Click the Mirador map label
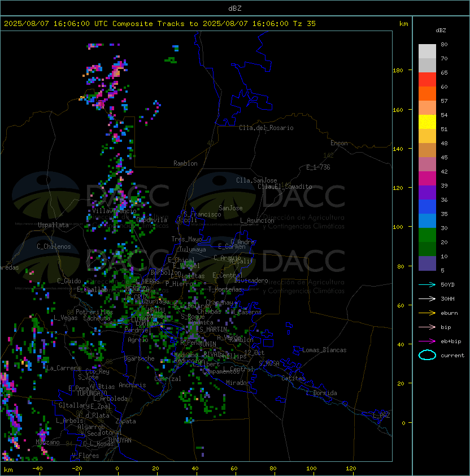470x476 pixels. pyautogui.click(x=238, y=383)
